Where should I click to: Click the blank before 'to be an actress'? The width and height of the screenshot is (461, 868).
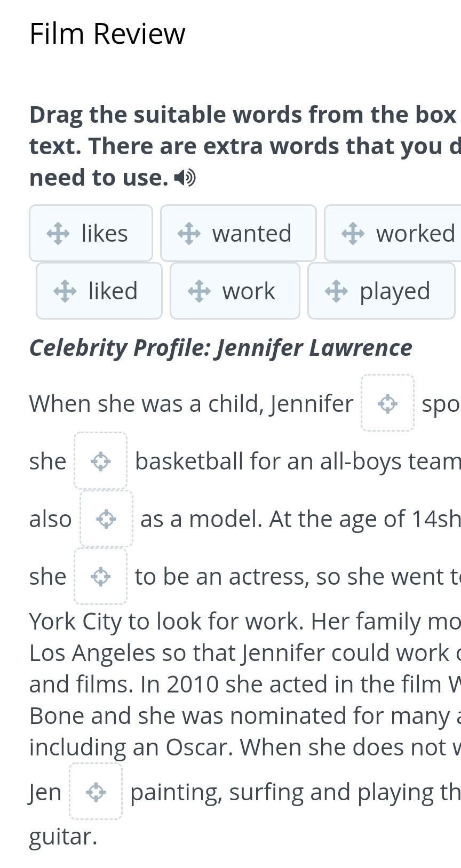tap(101, 576)
